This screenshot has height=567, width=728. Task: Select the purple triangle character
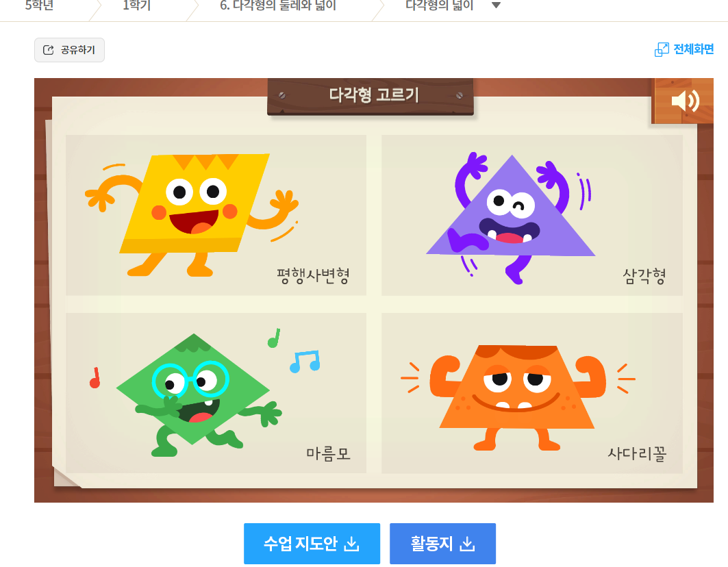(x=511, y=209)
